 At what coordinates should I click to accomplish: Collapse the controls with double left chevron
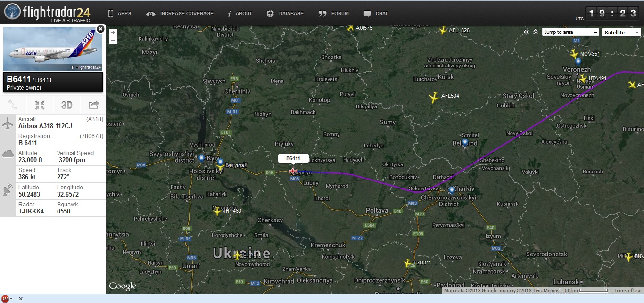pos(527,32)
